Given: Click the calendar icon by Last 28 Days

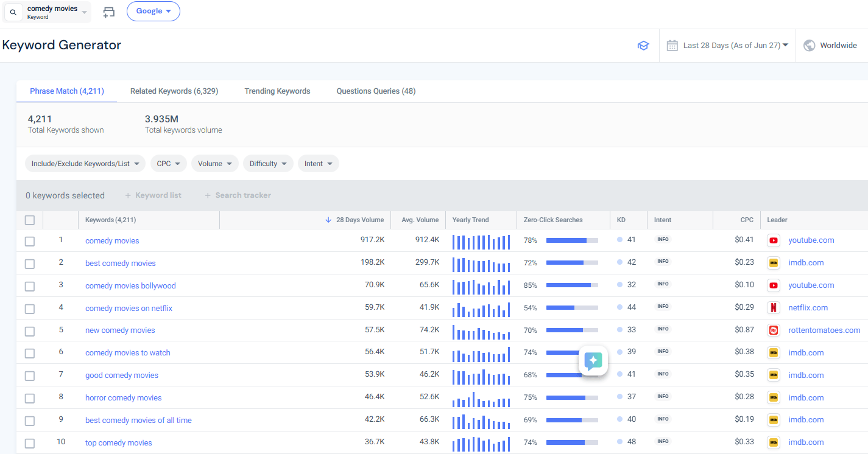Looking at the screenshot, I should tap(672, 46).
